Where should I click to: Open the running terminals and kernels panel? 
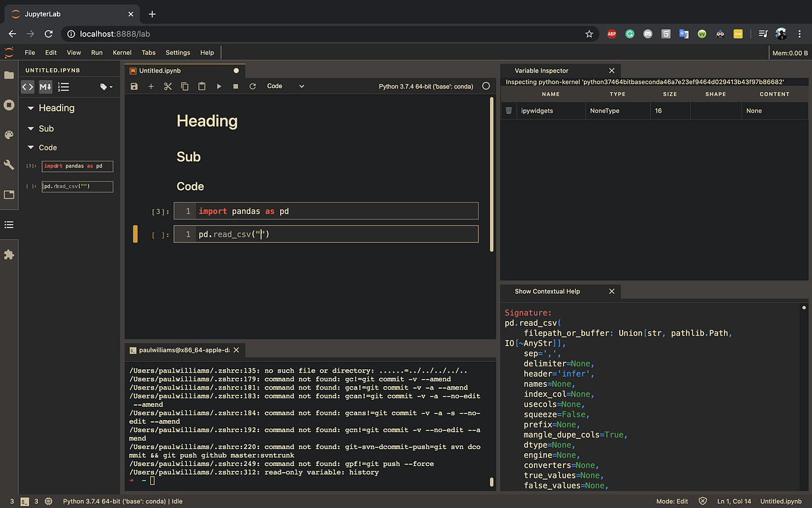[9, 105]
